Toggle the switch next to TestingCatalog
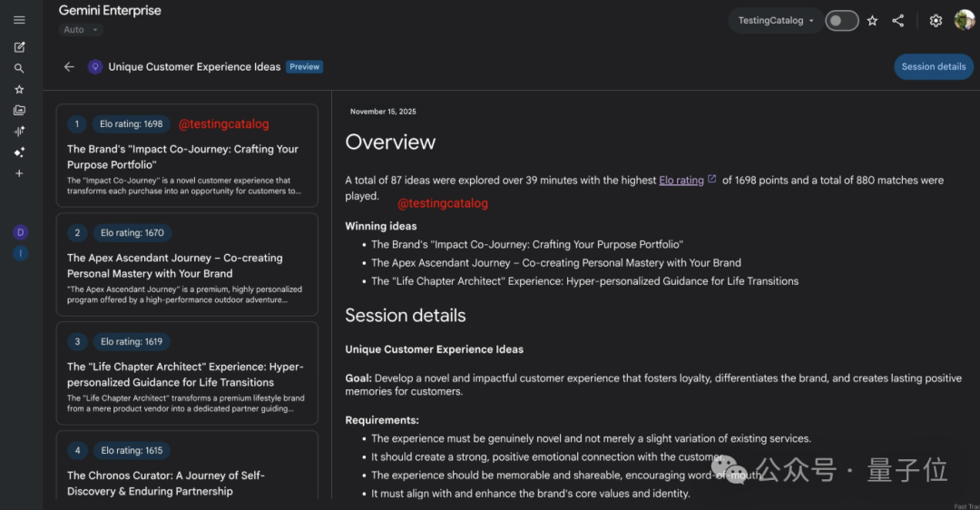 click(841, 21)
